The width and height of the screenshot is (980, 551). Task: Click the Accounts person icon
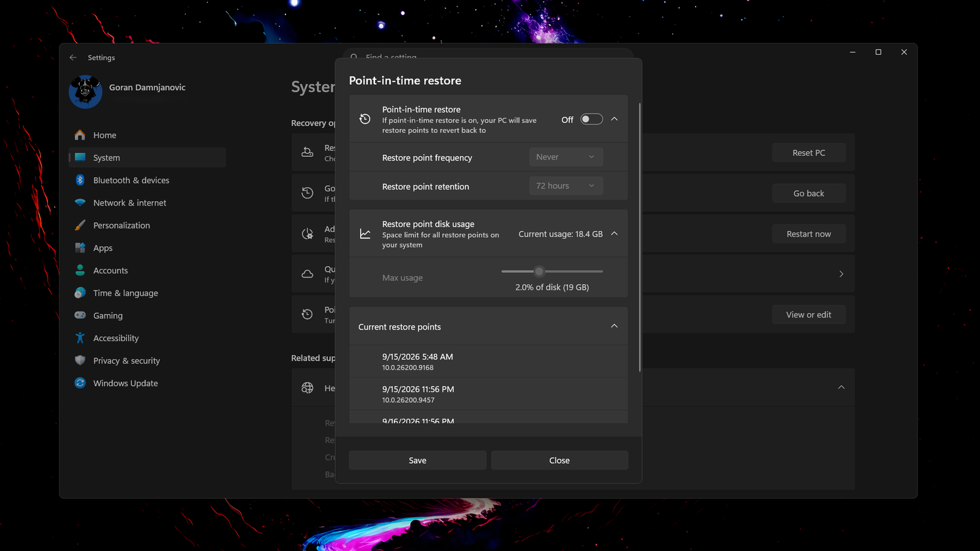pos(80,270)
